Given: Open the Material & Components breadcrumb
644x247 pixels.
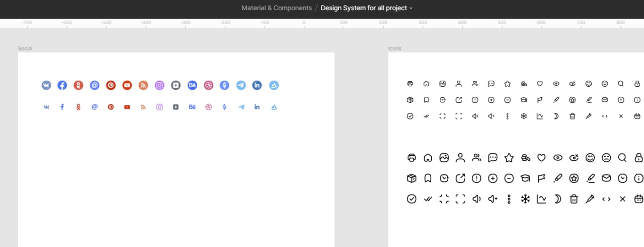Looking at the screenshot, I should click(x=277, y=8).
